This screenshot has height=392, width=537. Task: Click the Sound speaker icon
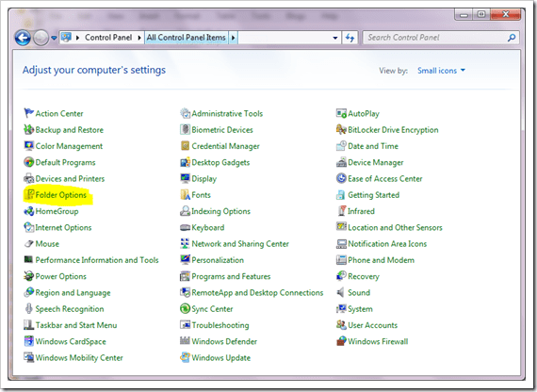coord(340,292)
